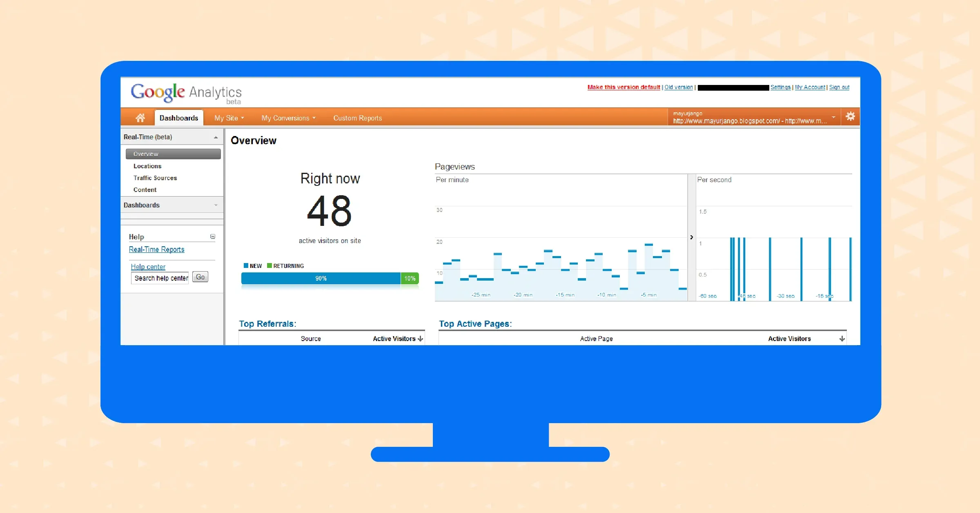The image size is (980, 513).
Task: Select Content in the Real-Time menu
Action: pos(145,190)
